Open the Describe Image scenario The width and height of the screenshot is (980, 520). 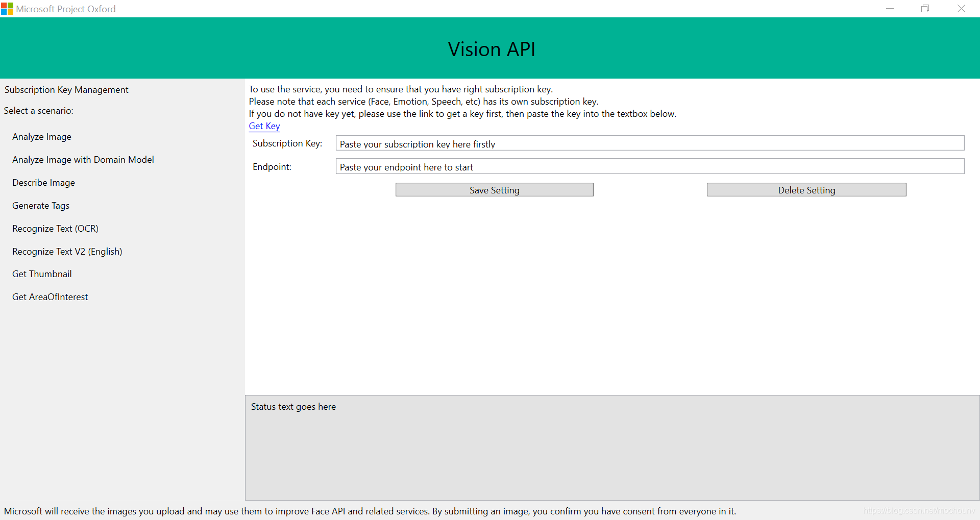click(x=43, y=183)
